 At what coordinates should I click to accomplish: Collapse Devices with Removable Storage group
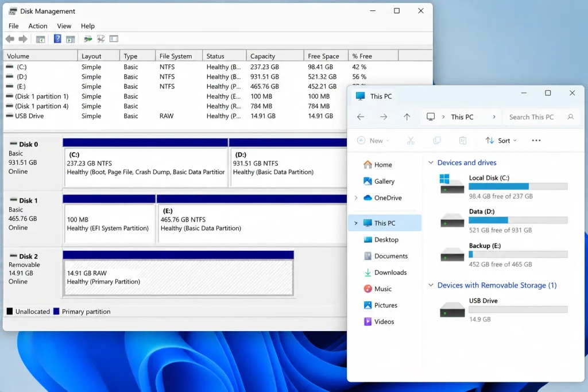click(431, 285)
